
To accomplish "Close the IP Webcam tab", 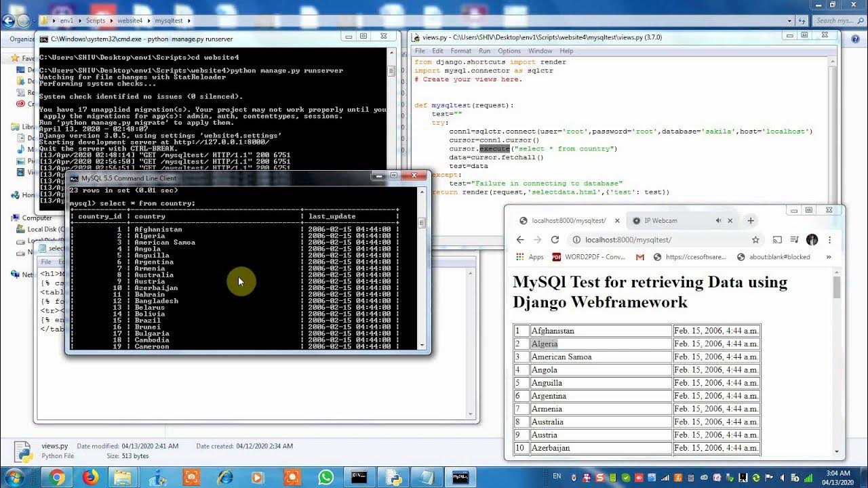I will pyautogui.click(x=730, y=220).
